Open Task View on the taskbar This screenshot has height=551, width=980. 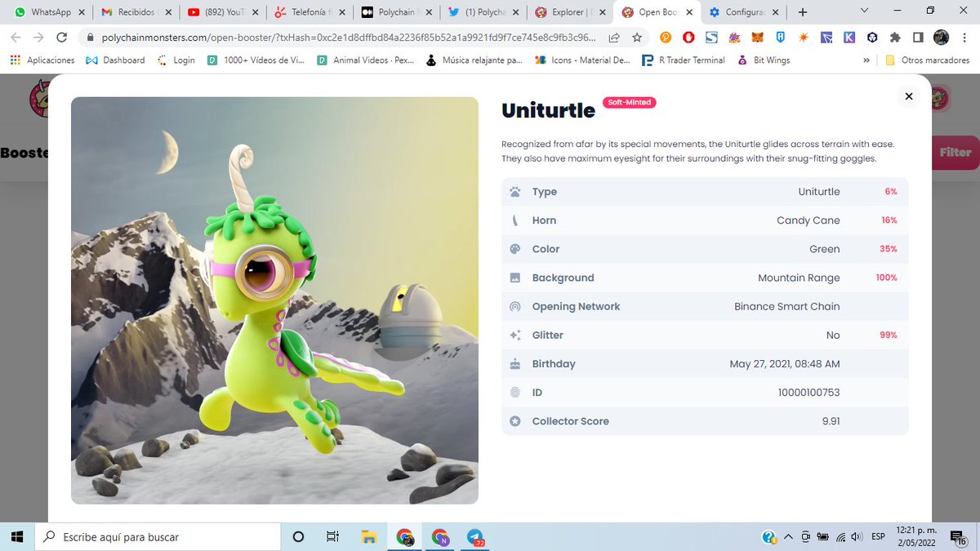coord(332,537)
